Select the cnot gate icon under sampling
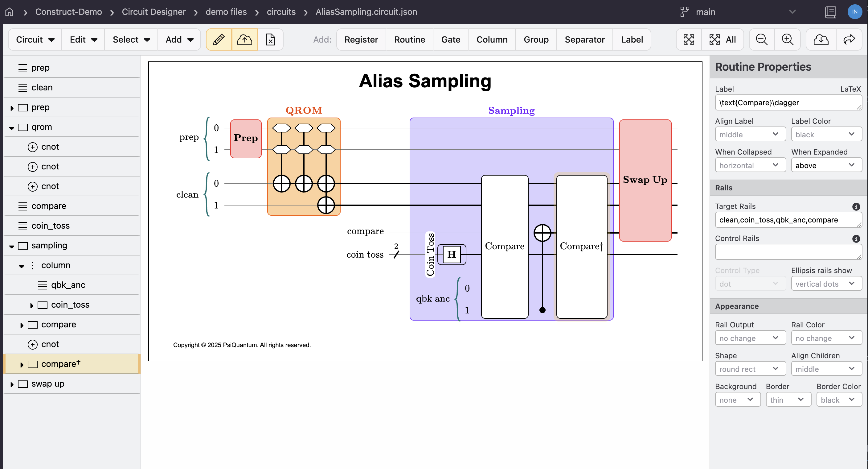 (33, 344)
